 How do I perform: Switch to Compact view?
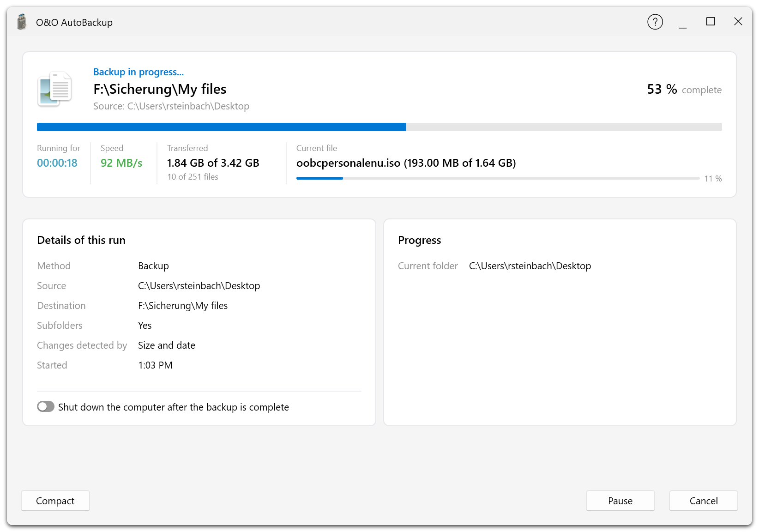[55, 501]
